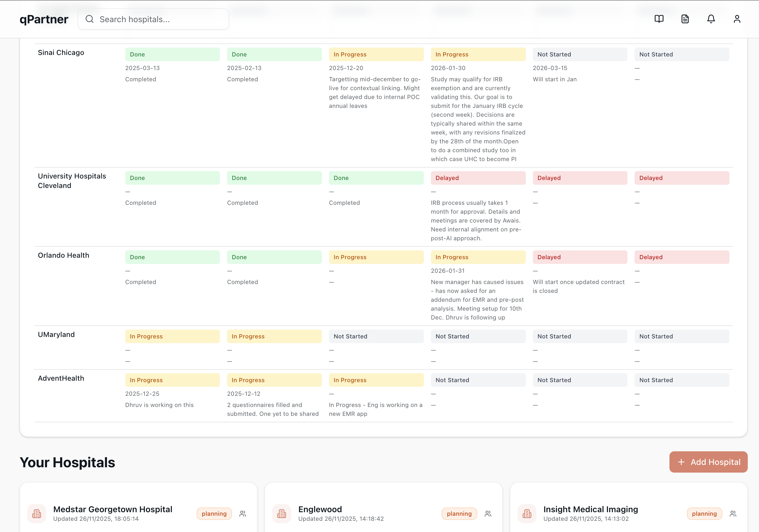Click the search magnifier icon

pos(89,19)
